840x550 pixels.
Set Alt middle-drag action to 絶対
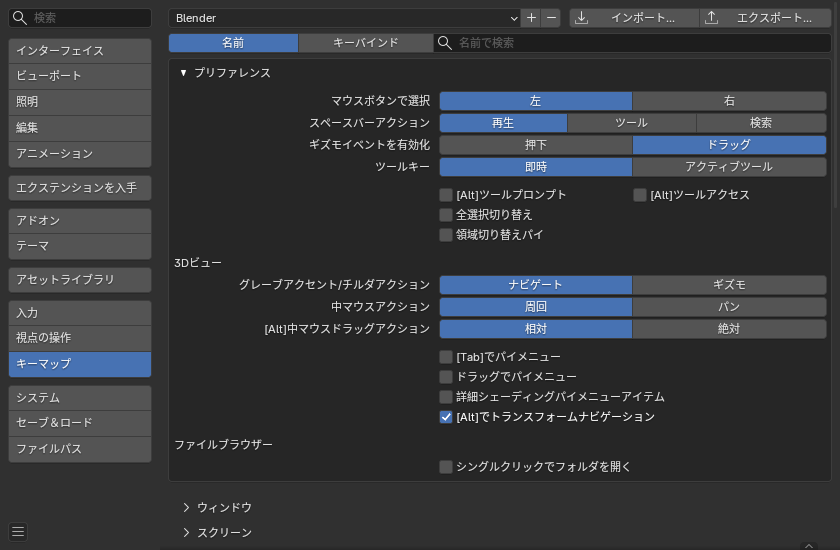click(729, 328)
